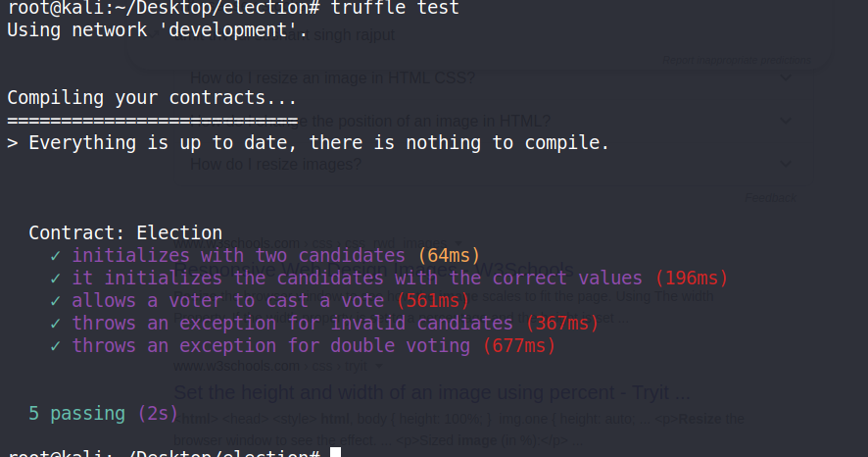The width and height of the screenshot is (868, 457).
Task: Open the faint Feedback link behind the terminal
Action: [x=770, y=197]
